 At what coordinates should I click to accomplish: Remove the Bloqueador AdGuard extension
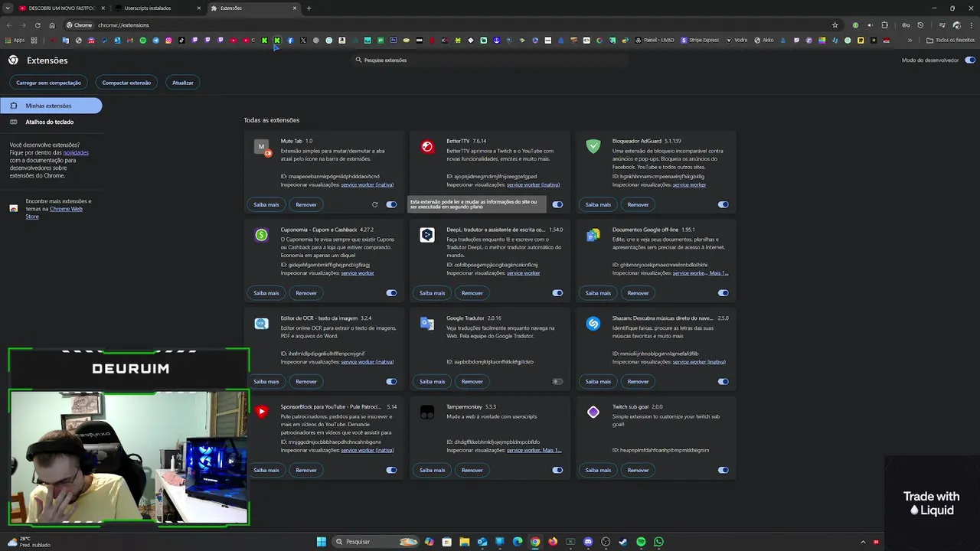638,204
